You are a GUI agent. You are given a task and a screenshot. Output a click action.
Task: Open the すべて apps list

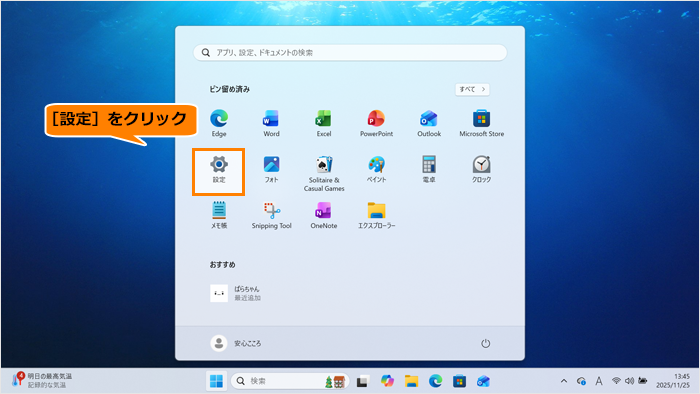pyautogui.click(x=472, y=89)
